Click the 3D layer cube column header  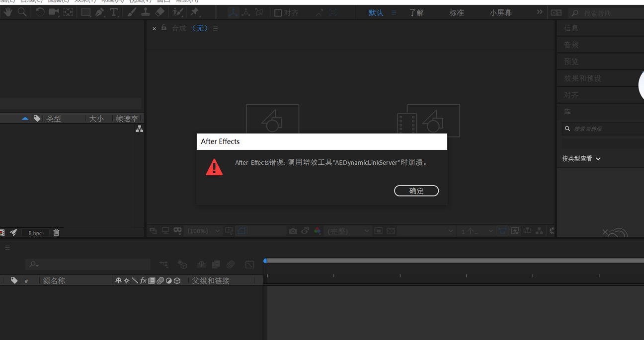pyautogui.click(x=177, y=280)
